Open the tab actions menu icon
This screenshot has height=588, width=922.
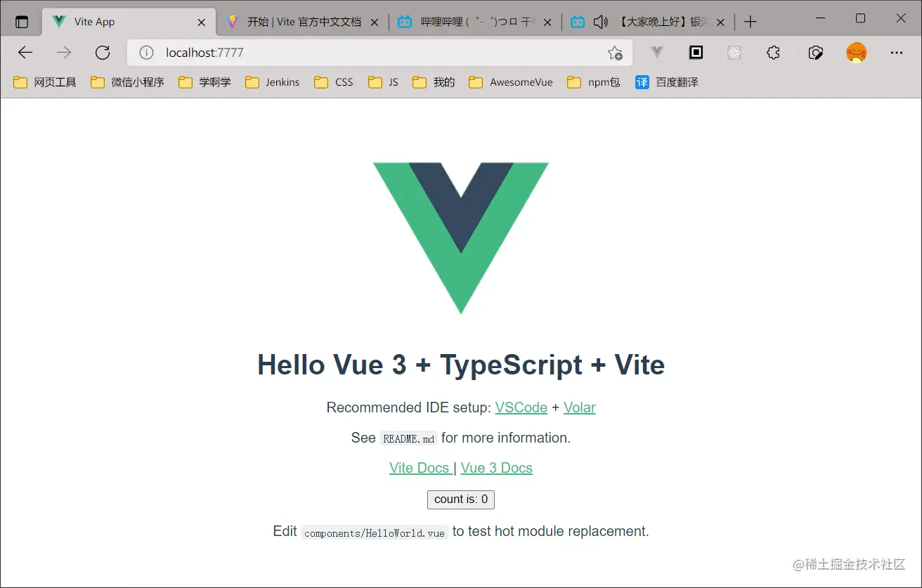click(x=22, y=22)
